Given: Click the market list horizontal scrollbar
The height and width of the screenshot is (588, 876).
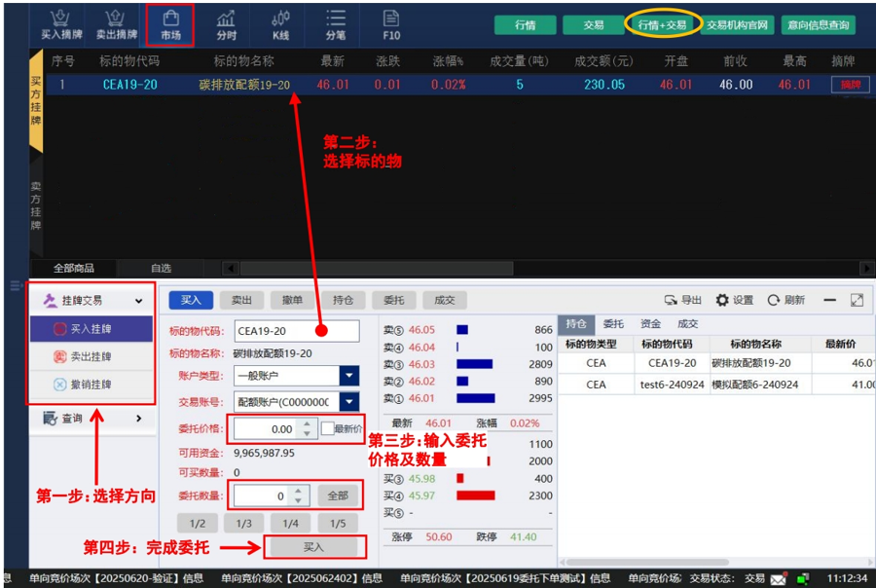Looking at the screenshot, I should point(377,269).
